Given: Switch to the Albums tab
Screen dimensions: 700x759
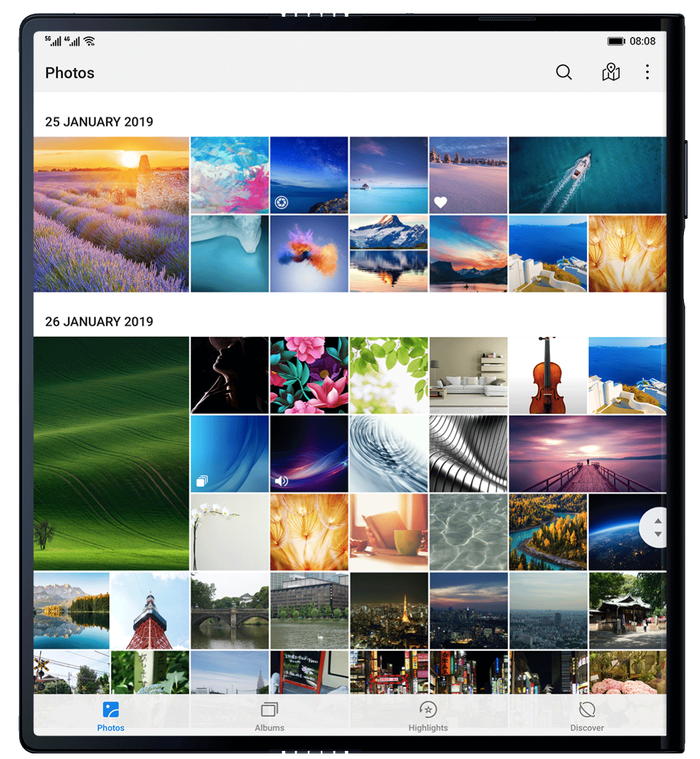Looking at the screenshot, I should [x=269, y=716].
